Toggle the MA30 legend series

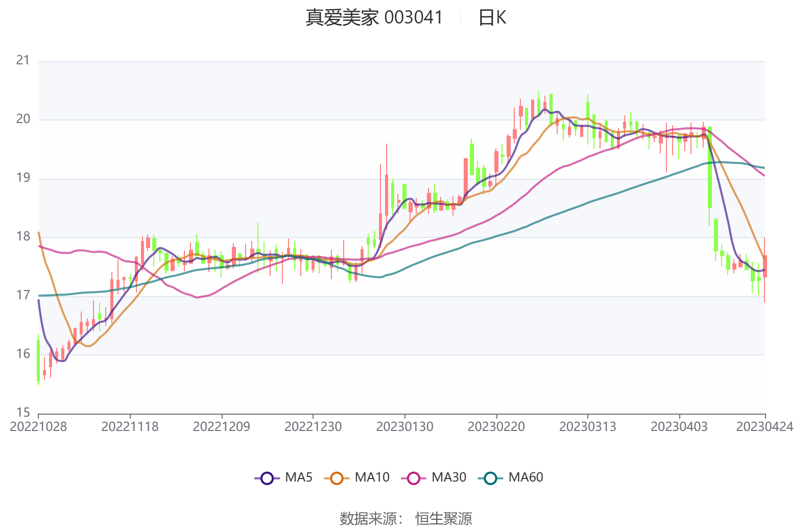pos(434,477)
